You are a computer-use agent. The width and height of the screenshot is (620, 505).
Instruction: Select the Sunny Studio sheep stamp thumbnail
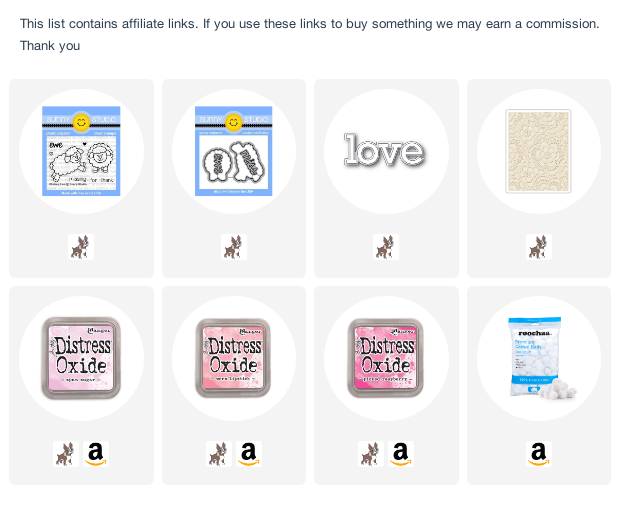[81, 151]
